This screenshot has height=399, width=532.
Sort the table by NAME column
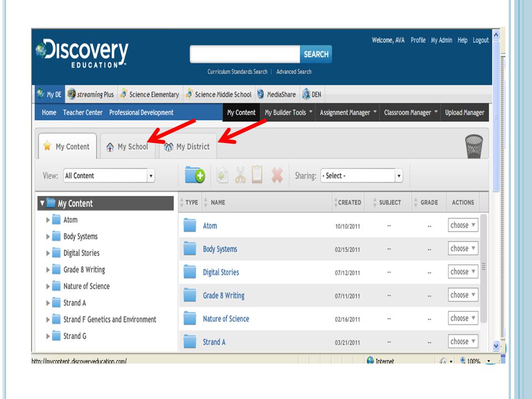(218, 202)
